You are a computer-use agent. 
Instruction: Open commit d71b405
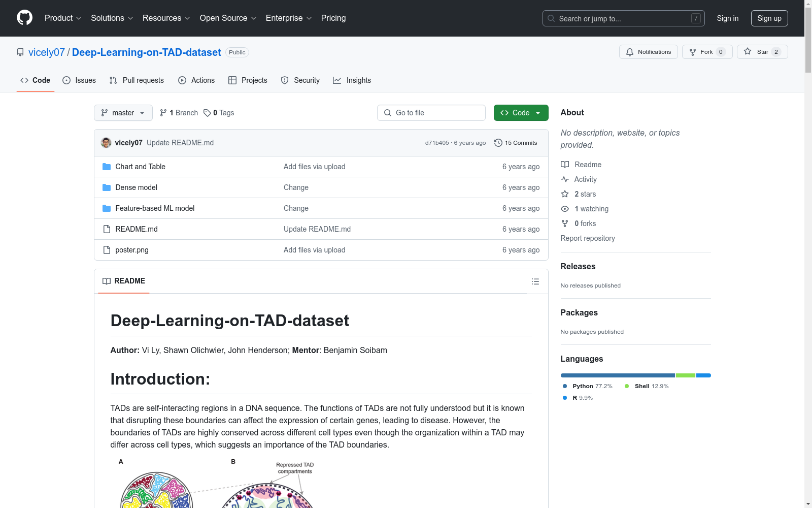click(437, 143)
